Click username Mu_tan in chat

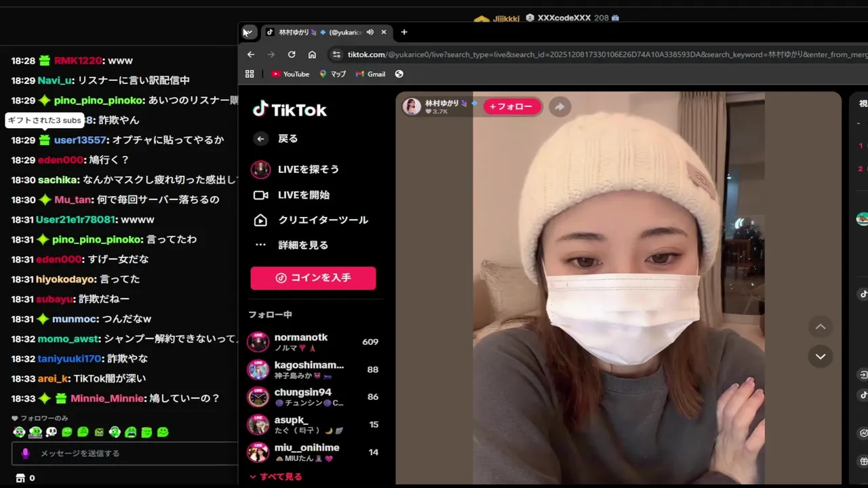click(x=73, y=199)
